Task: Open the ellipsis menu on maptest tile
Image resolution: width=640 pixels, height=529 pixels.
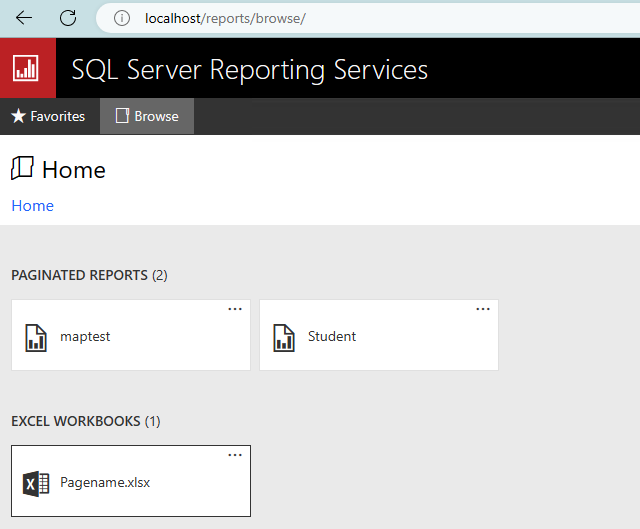Action: click(x=235, y=309)
